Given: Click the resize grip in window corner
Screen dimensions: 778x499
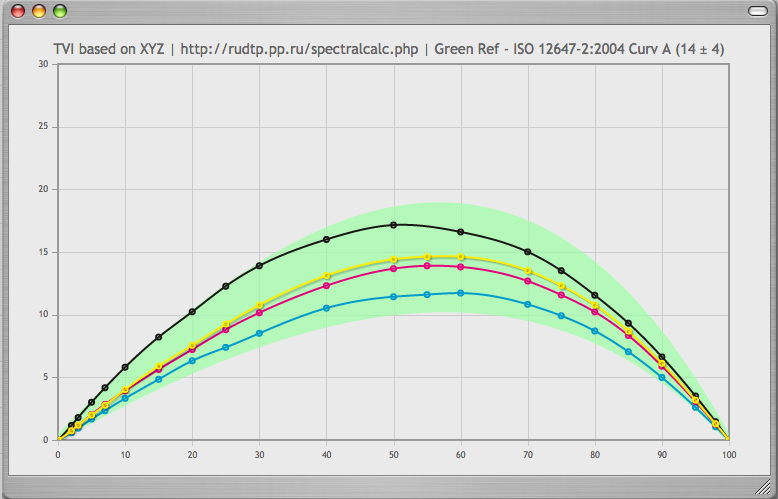Looking at the screenshot, I should [764, 487].
